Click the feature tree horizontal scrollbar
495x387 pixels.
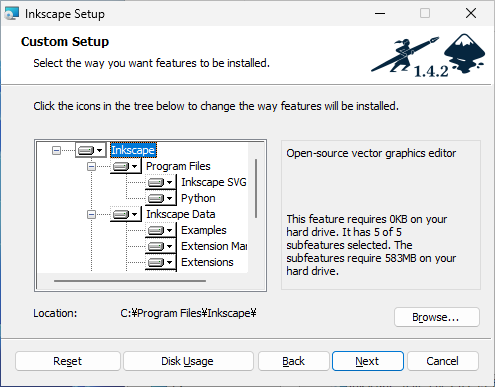point(130,281)
